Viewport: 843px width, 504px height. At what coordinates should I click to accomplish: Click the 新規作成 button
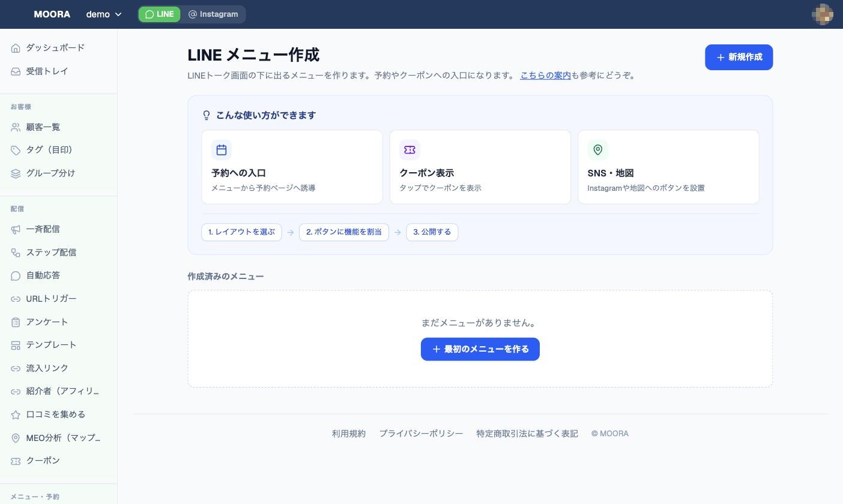739,57
